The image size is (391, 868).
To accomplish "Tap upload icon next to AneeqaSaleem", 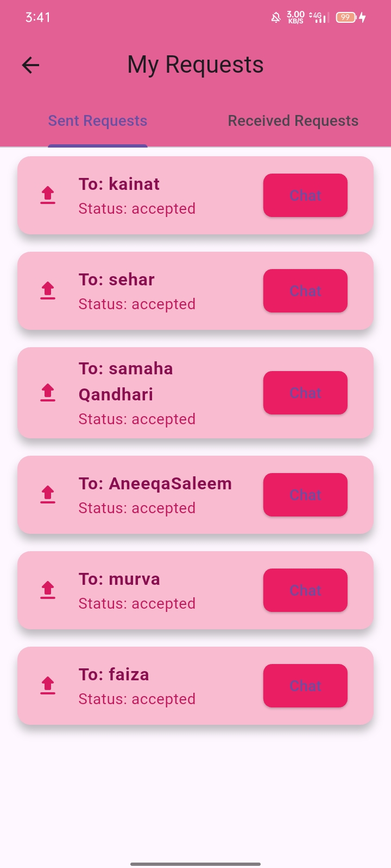I will pyautogui.click(x=48, y=494).
